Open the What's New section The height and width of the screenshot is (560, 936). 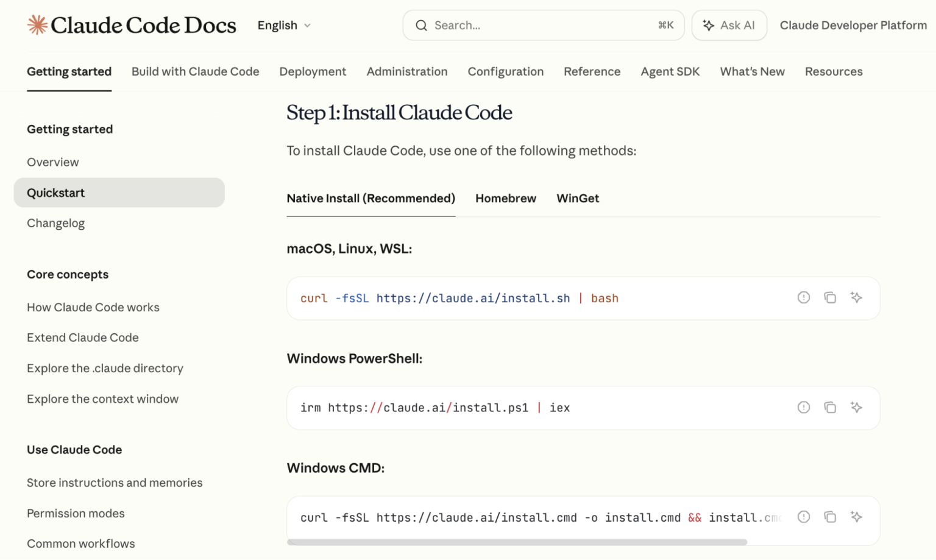(753, 72)
